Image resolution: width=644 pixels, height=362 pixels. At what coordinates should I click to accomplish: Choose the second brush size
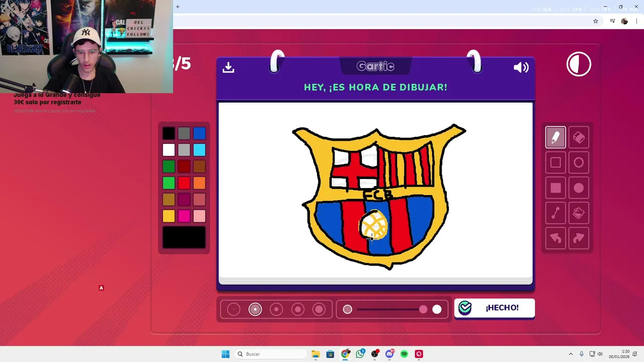coord(255,309)
